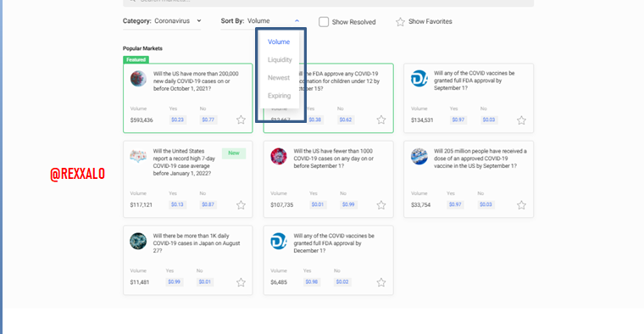Buy Yes at $0.38 on FDA children market
The image size is (644, 334).
pos(315,120)
